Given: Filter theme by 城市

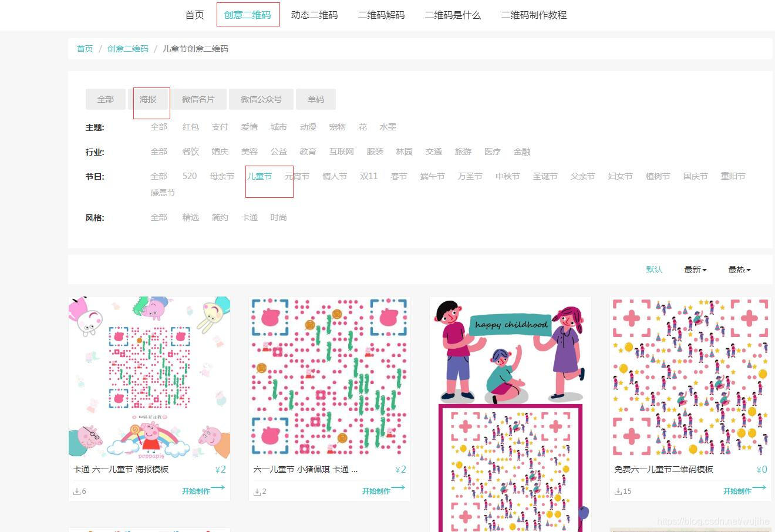Looking at the screenshot, I should (x=279, y=127).
